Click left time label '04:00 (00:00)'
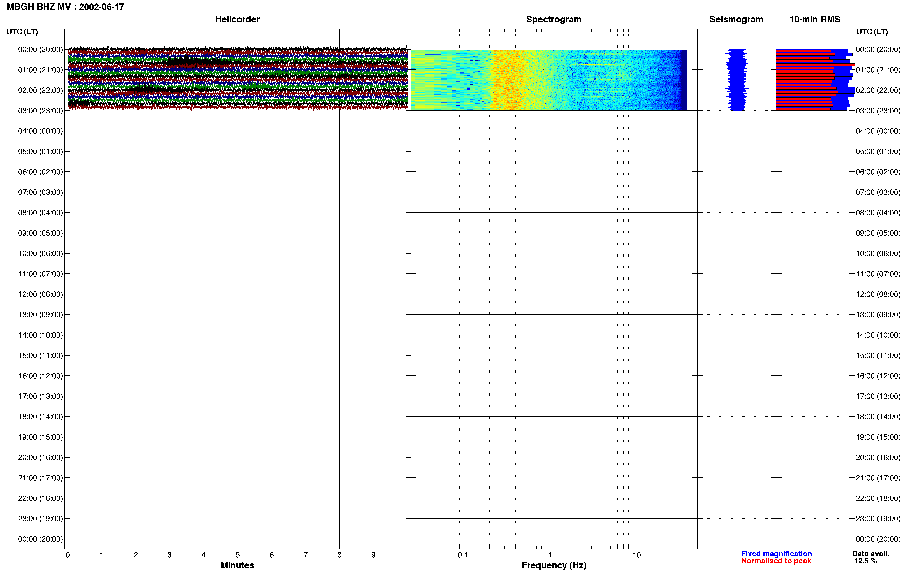924x578 pixels. coord(41,131)
